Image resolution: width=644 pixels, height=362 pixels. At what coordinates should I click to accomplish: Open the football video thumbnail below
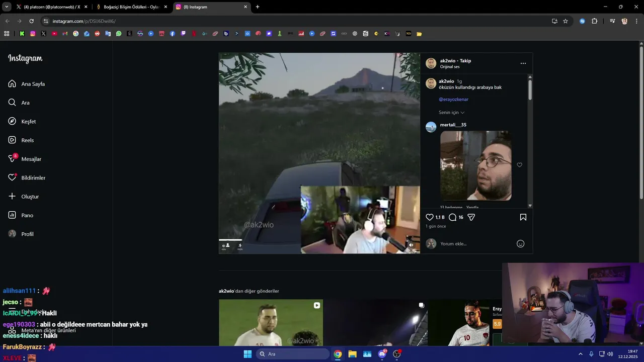271,322
